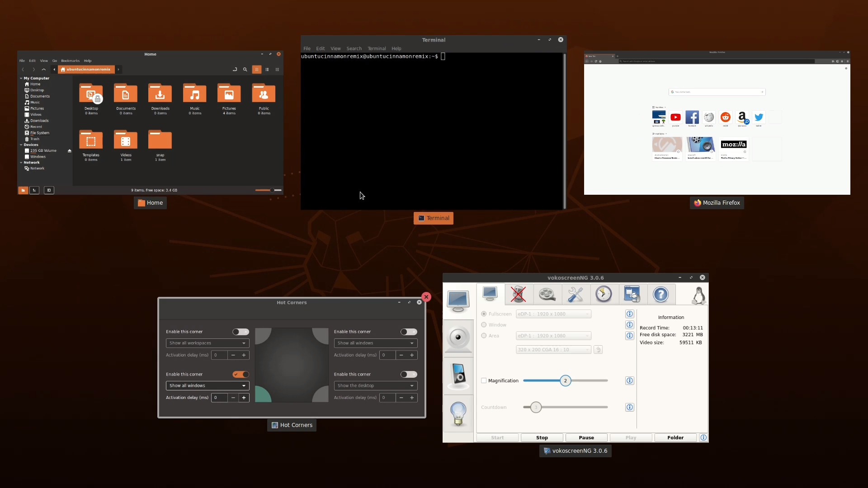Click the lightbulb panel in vokoscreenNG sidebar
Screen dimensions: 868x488
[x=458, y=414]
